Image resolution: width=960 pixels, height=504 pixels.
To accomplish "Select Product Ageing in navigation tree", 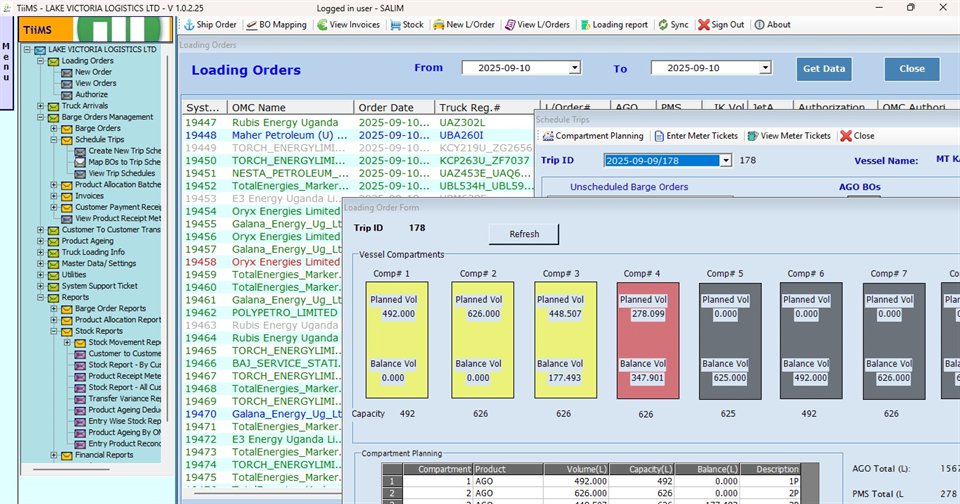I will 87,241.
